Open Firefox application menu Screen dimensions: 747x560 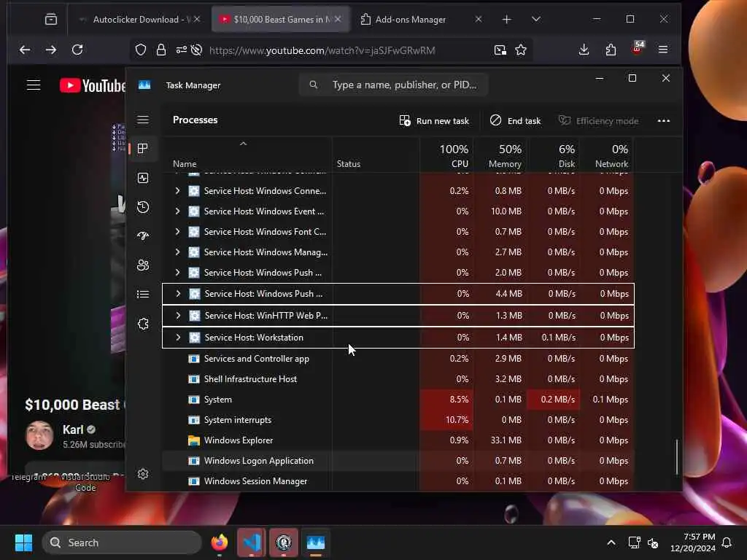(x=662, y=50)
